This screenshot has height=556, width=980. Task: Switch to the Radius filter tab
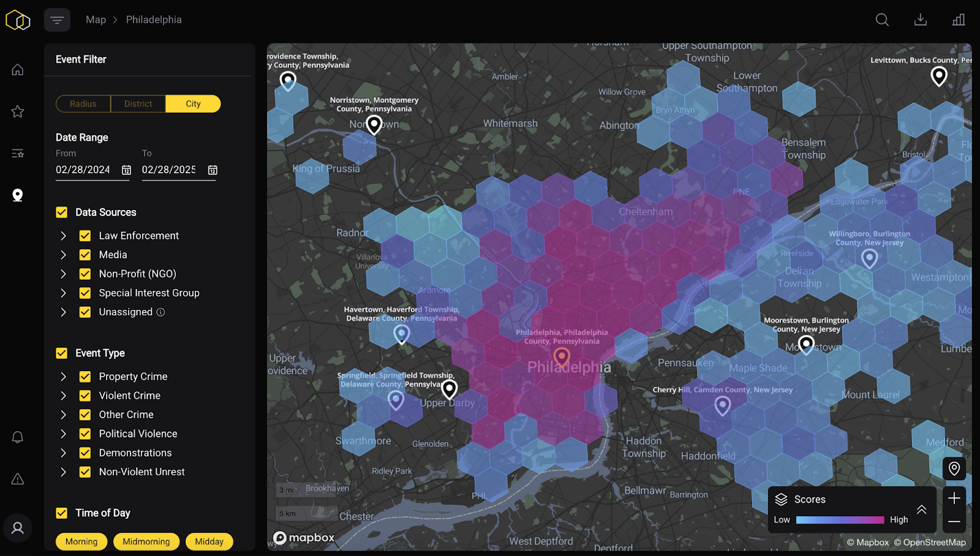(83, 103)
